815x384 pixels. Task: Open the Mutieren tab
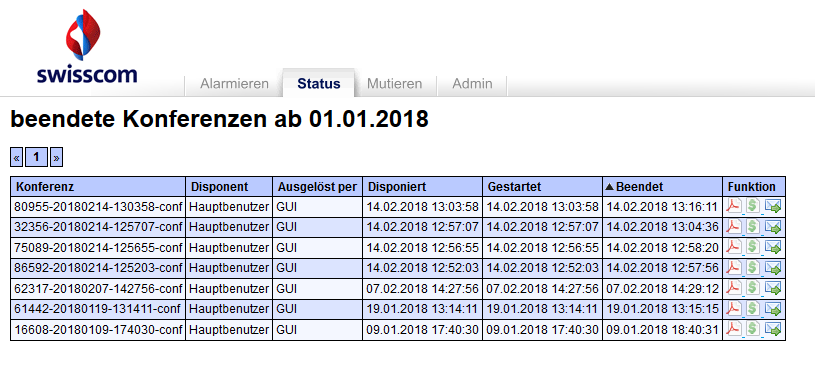(395, 84)
